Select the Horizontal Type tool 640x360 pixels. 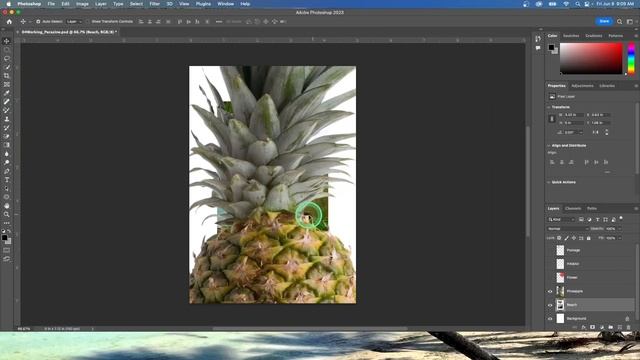click(7, 180)
